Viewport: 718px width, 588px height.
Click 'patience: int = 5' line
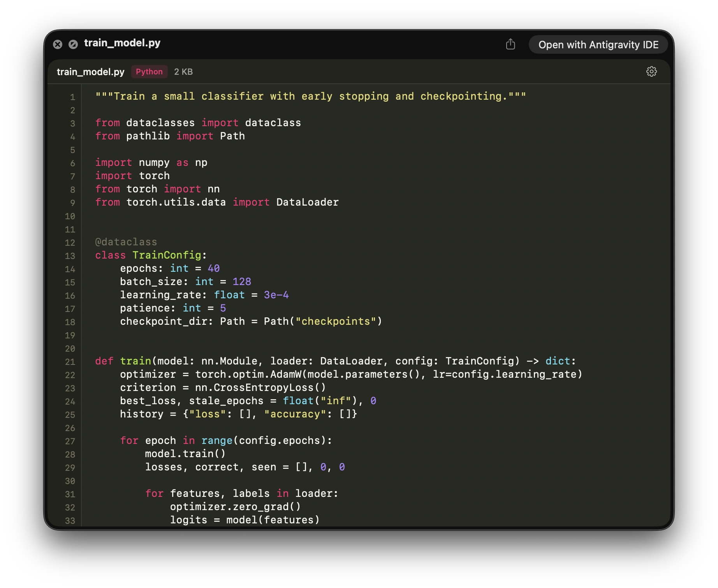(173, 308)
